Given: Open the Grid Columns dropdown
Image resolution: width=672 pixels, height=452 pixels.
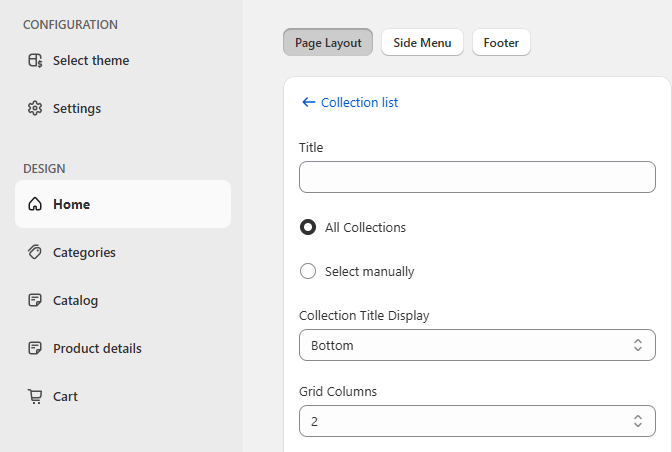Looking at the screenshot, I should point(477,421).
